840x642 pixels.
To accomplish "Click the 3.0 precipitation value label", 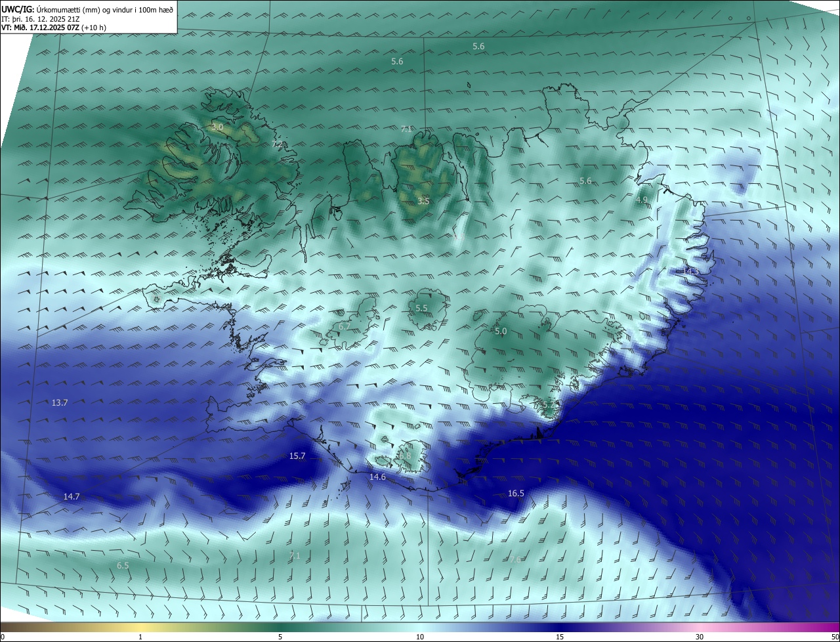I will tap(217, 126).
